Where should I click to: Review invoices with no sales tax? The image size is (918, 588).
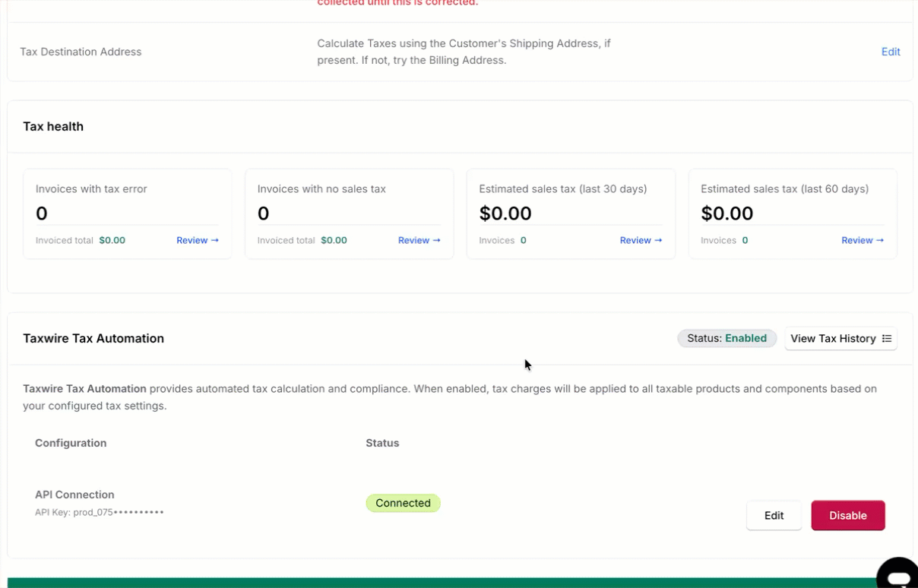tap(419, 240)
